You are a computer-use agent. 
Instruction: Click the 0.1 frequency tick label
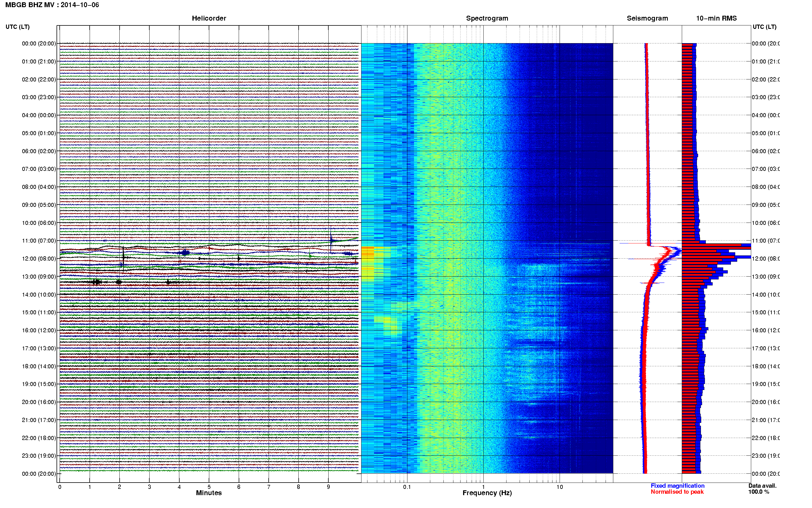[x=407, y=487]
